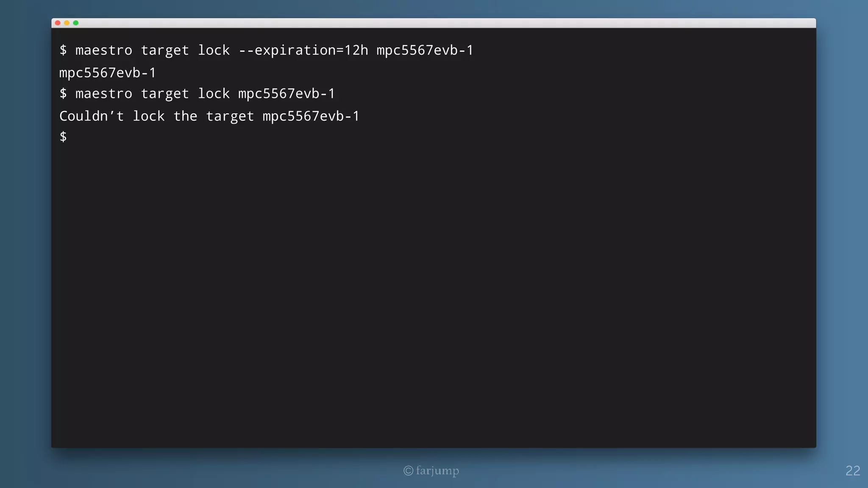
Task: Click the slide number 22
Action: tap(853, 471)
